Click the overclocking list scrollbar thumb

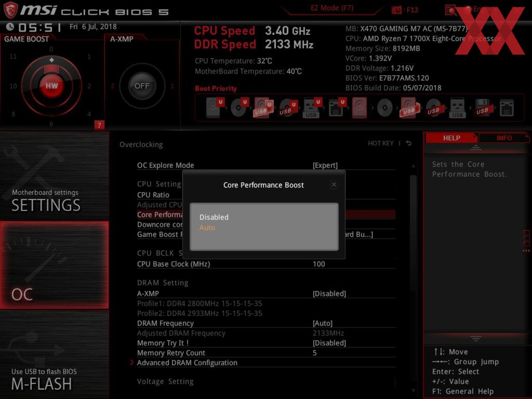[x=413, y=233]
